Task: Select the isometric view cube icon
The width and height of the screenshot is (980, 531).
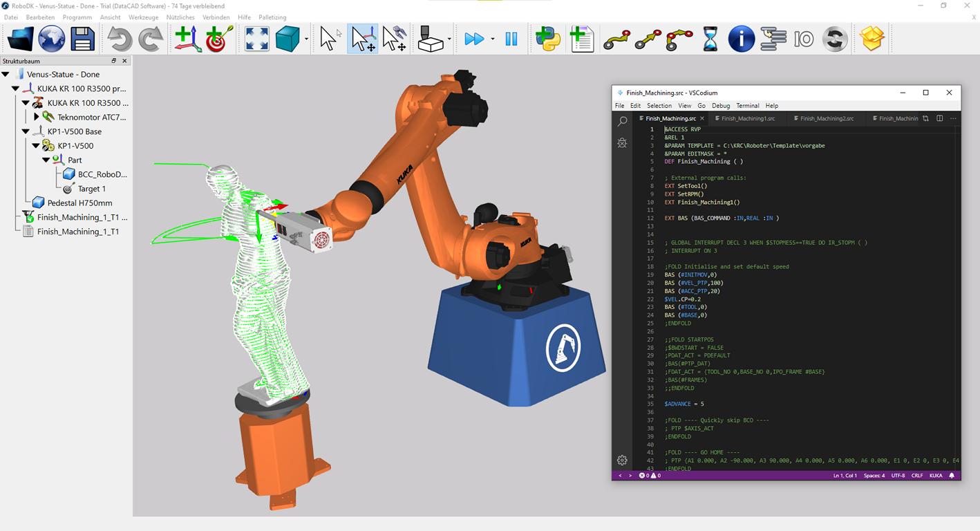Action: [x=288, y=39]
